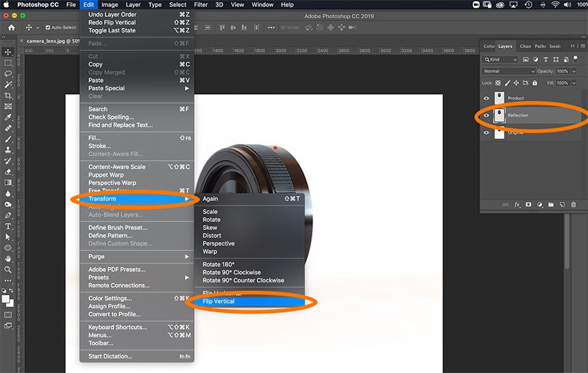
Task: Open the Kind layer filter dropdown
Action: coord(500,60)
